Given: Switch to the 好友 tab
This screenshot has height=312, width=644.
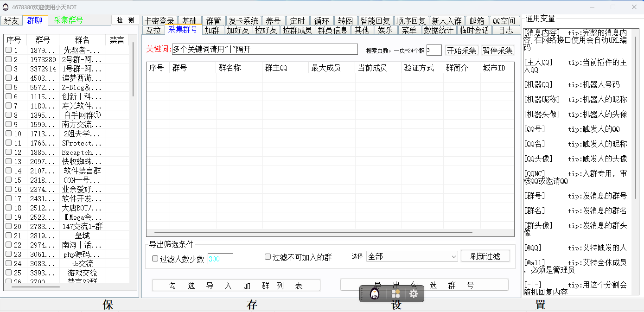Looking at the screenshot, I should [11, 20].
